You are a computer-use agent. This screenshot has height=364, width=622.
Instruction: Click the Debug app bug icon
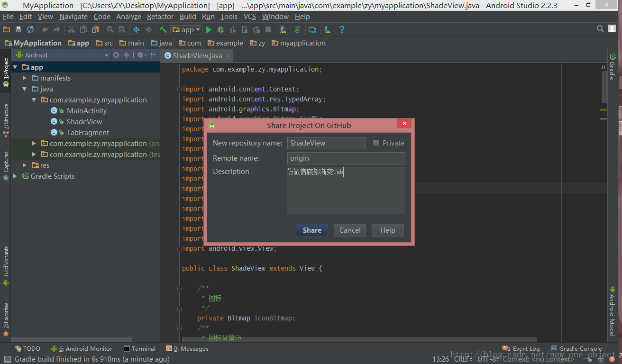[220, 29]
